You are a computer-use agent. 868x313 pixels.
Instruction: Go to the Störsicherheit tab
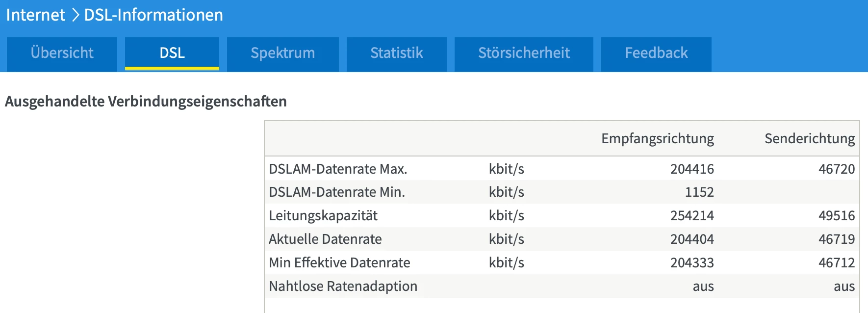[x=524, y=53]
